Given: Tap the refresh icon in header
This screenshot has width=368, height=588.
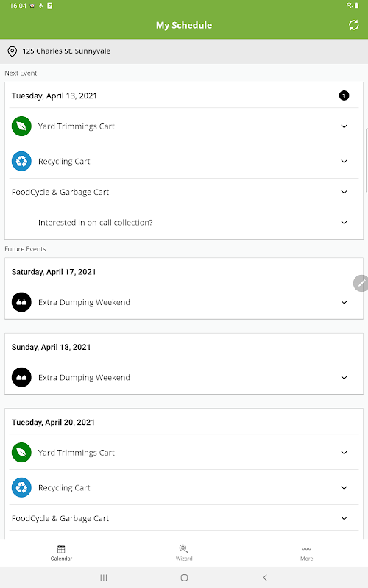Looking at the screenshot, I should [353, 25].
